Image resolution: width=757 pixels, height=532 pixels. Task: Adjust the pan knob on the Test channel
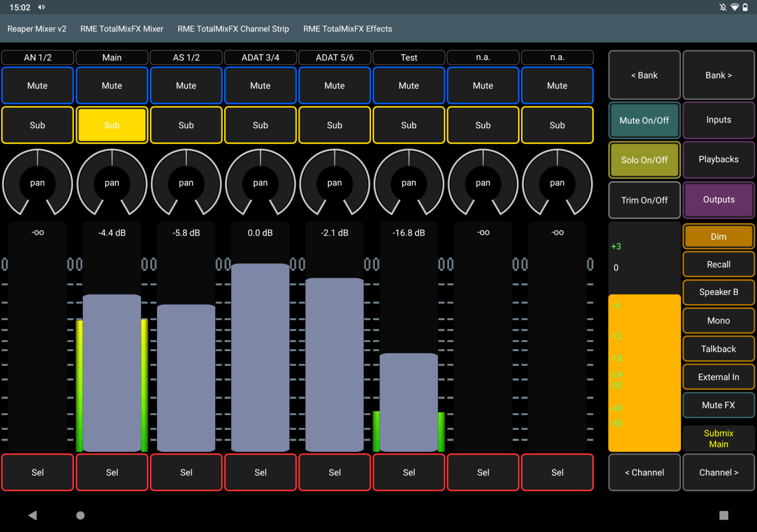(x=409, y=183)
